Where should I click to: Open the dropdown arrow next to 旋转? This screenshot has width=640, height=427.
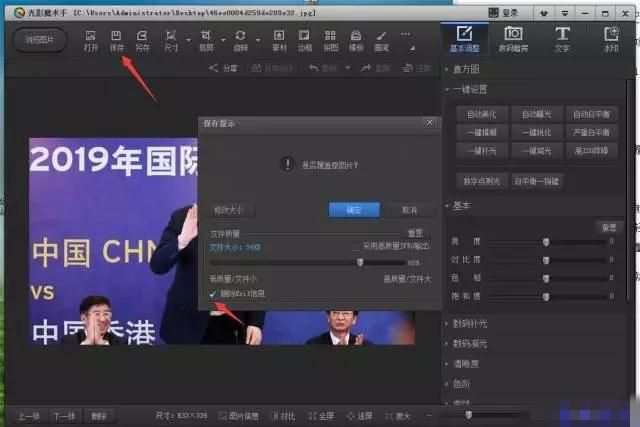[258, 40]
